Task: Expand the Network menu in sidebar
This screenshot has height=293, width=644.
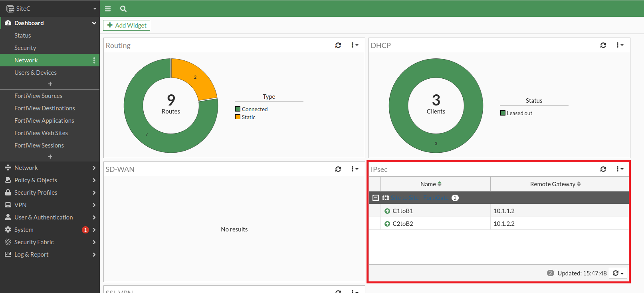Action: (x=50, y=168)
